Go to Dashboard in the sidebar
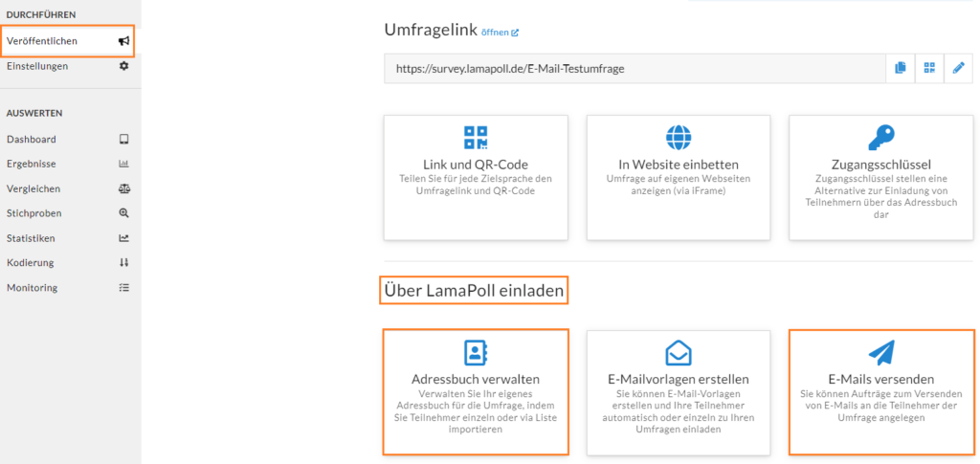 point(68,140)
